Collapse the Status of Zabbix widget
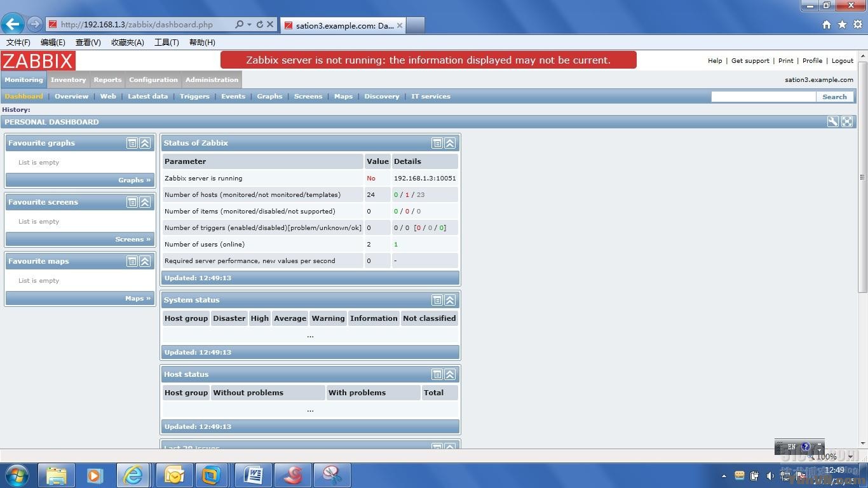Image resolution: width=868 pixels, height=488 pixels. (450, 143)
